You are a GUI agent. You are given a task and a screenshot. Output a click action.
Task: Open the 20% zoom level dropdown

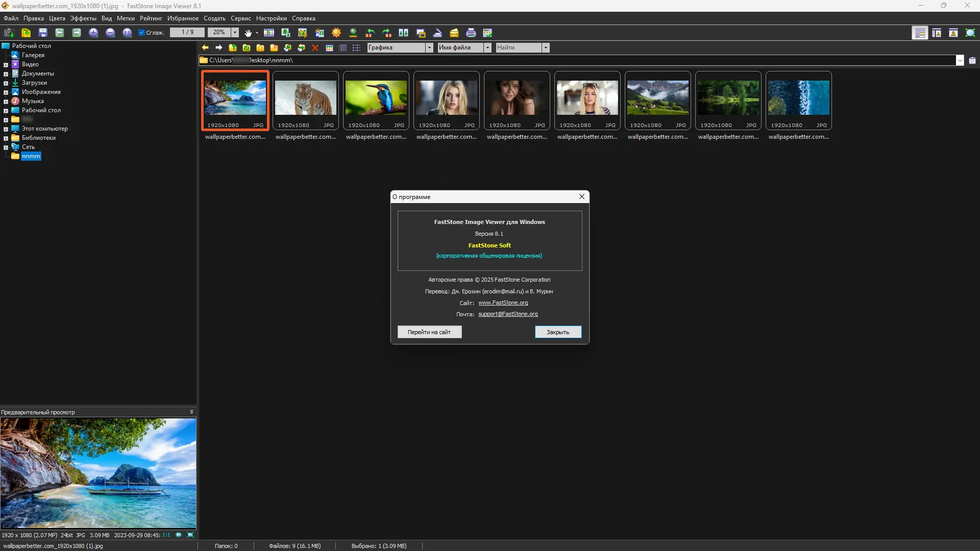[235, 33]
